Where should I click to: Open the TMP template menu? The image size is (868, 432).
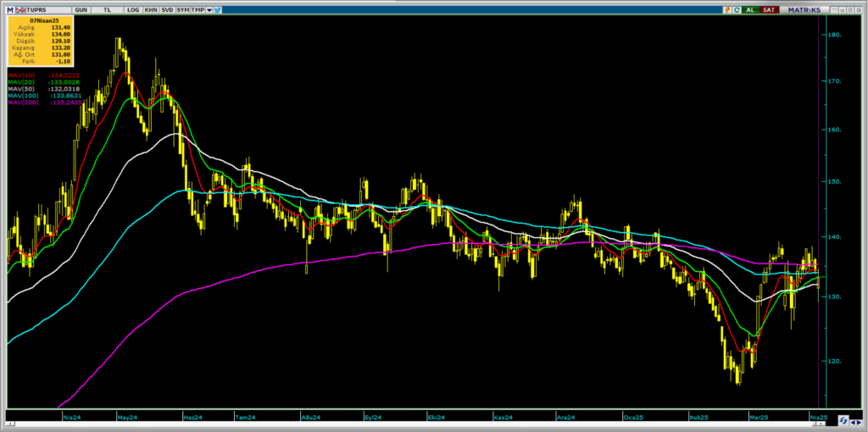198,9
